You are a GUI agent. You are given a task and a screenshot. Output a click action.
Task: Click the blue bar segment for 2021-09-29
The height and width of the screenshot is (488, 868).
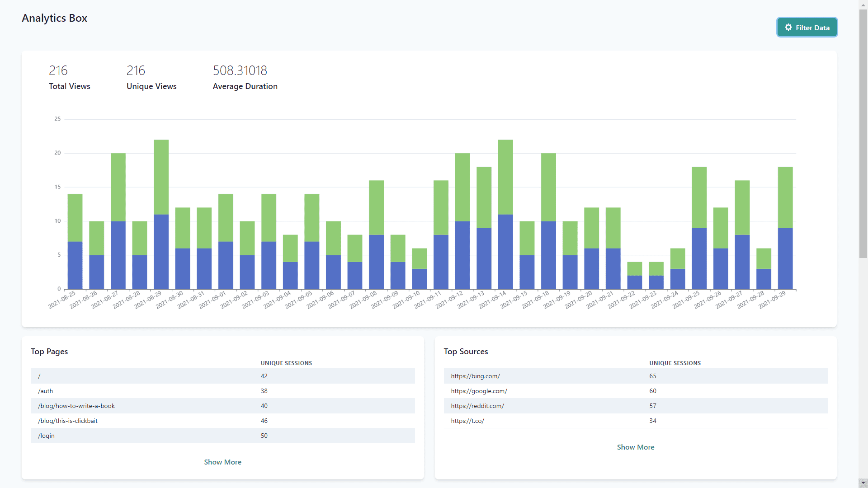click(785, 258)
